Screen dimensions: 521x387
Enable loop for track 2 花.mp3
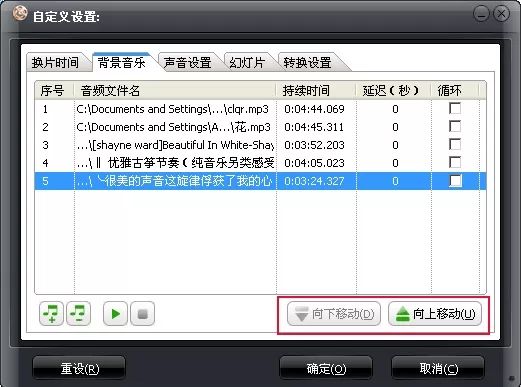click(x=455, y=126)
